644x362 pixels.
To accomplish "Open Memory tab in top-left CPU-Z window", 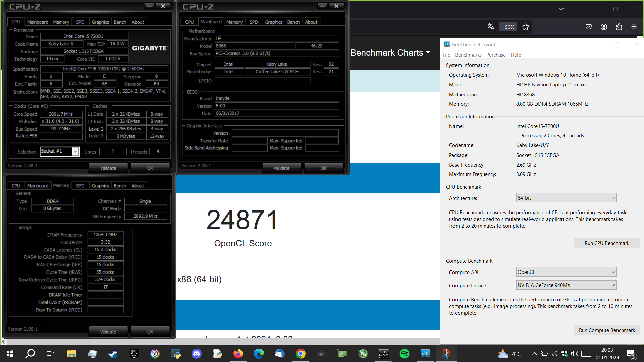I will 61,22.
